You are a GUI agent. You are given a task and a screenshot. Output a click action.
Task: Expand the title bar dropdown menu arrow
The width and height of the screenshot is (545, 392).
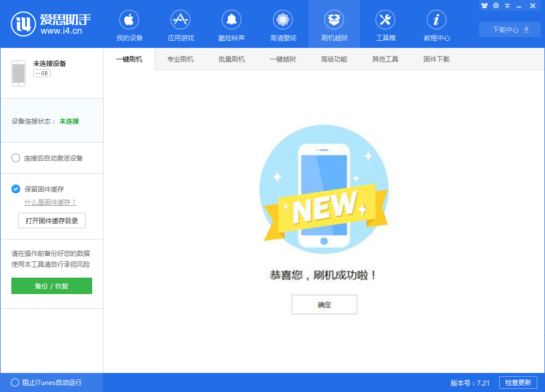pos(507,6)
